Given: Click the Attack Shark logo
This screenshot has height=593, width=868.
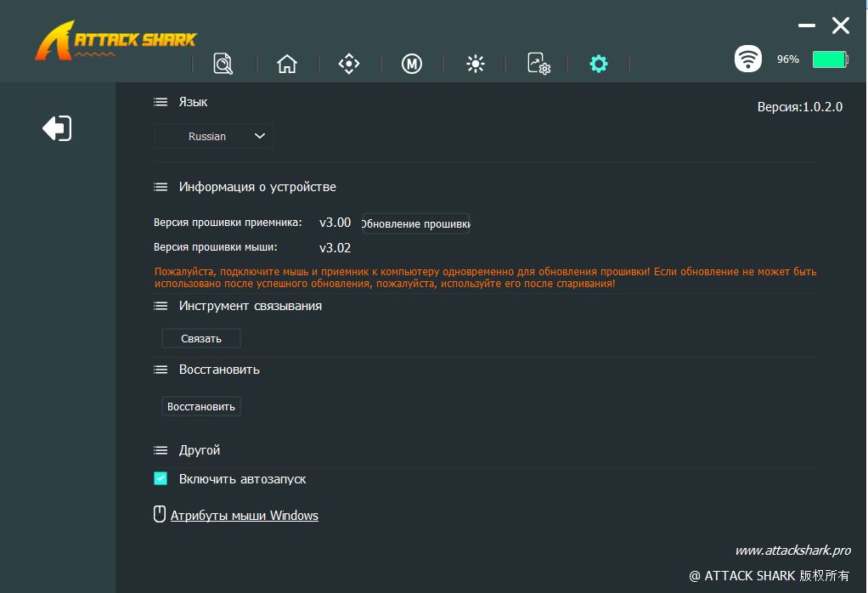Looking at the screenshot, I should point(116,41).
